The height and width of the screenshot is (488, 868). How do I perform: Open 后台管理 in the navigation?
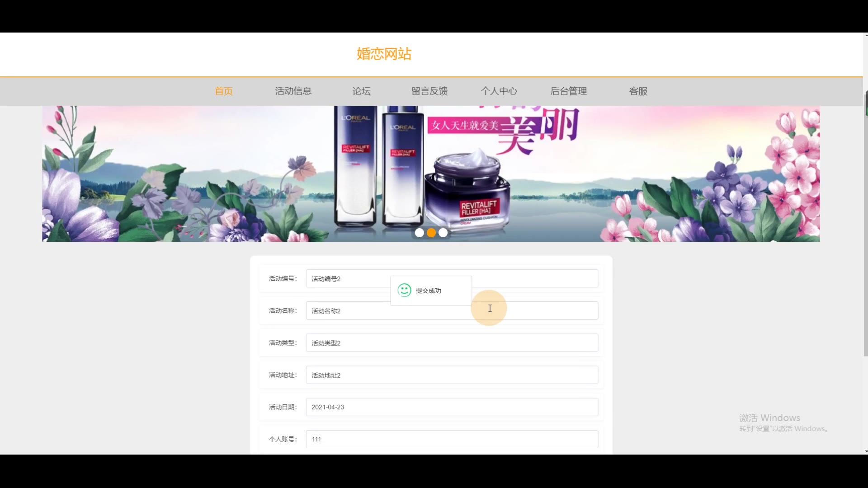569,91
